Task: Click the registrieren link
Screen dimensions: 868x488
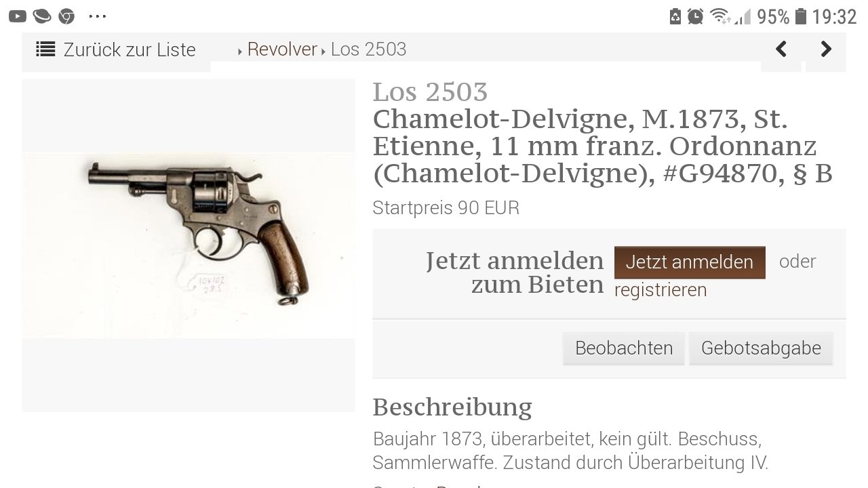Action: [660, 290]
